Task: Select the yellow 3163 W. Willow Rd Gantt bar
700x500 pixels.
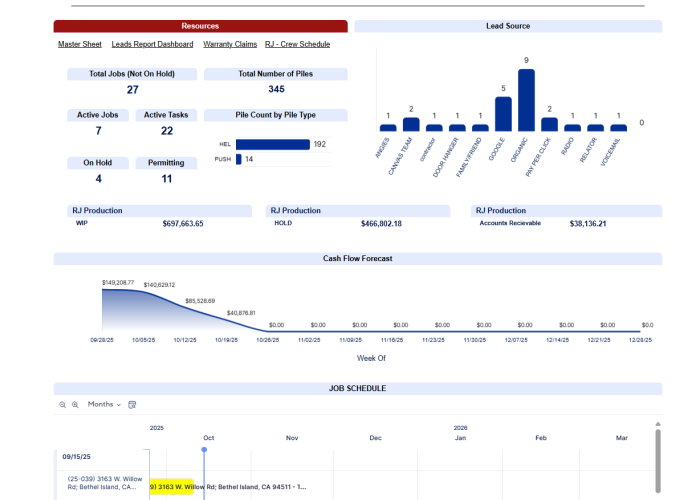Action: [x=171, y=487]
